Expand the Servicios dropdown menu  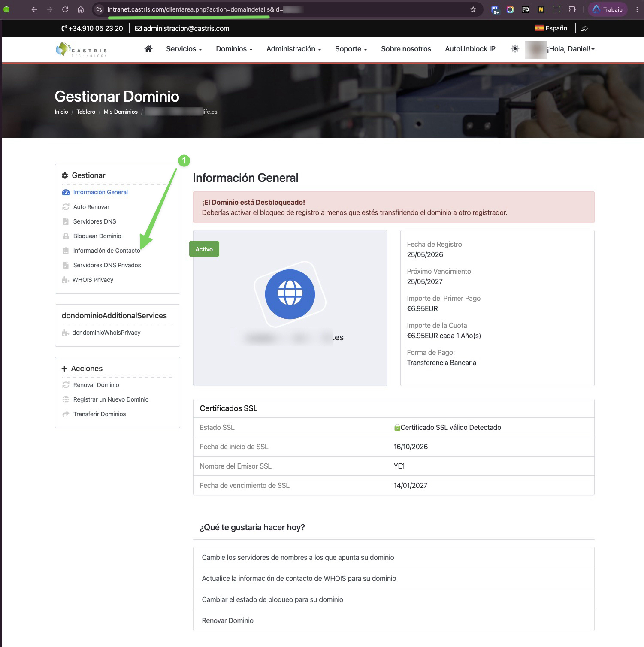(184, 49)
